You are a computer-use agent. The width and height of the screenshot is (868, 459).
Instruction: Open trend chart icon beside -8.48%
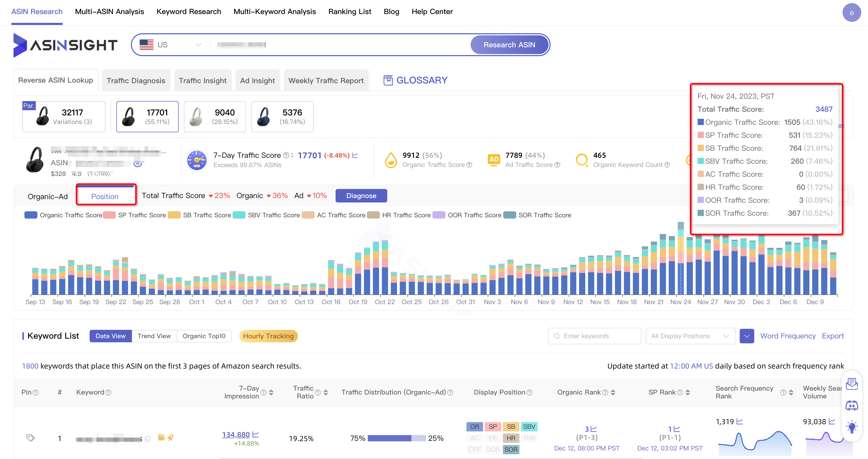pyautogui.click(x=355, y=155)
